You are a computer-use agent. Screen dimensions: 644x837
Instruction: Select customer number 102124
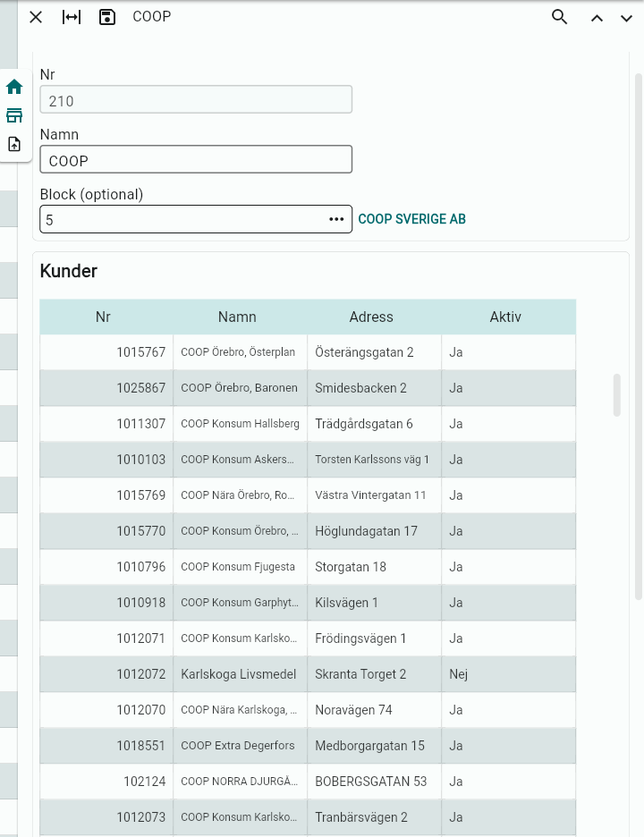tap(145, 782)
